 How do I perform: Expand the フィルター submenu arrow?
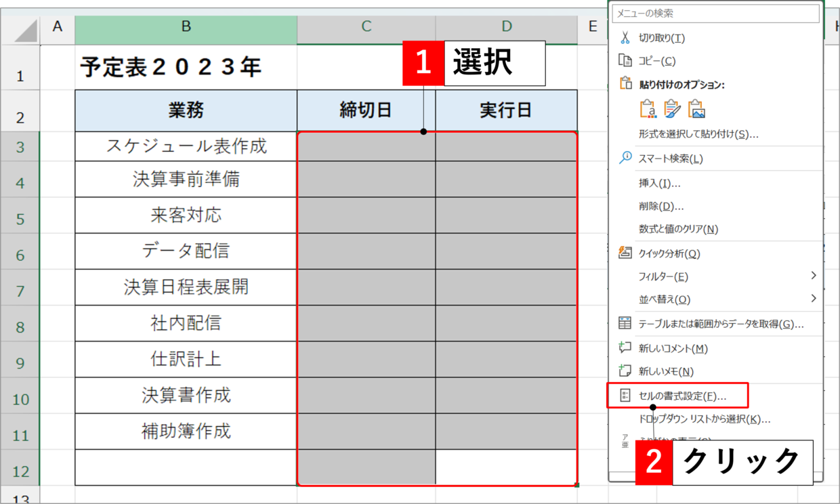[x=813, y=276]
